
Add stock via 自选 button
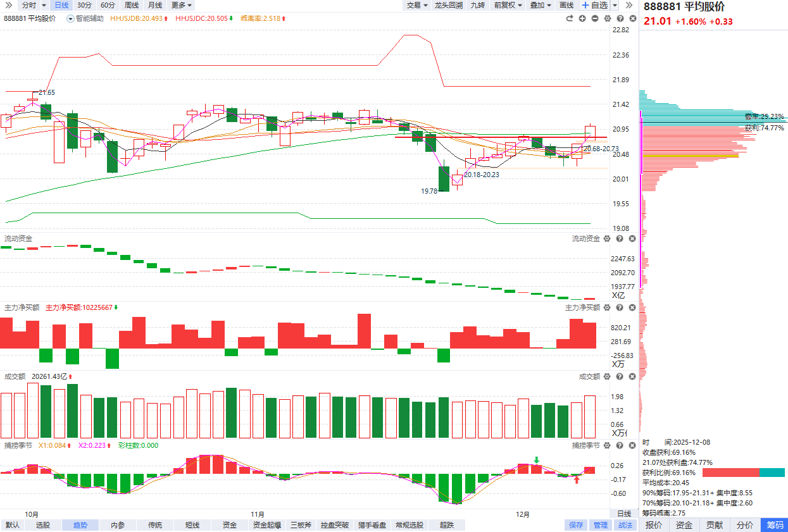click(x=594, y=5)
